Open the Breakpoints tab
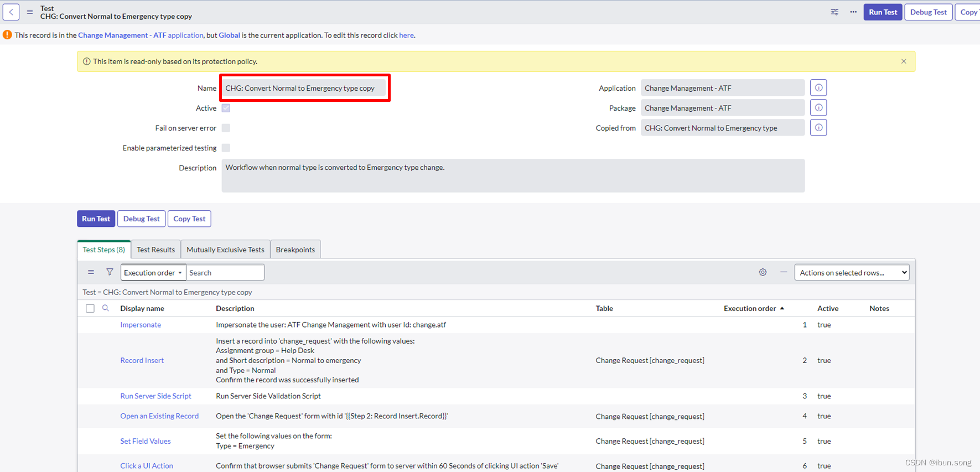 [x=295, y=250]
